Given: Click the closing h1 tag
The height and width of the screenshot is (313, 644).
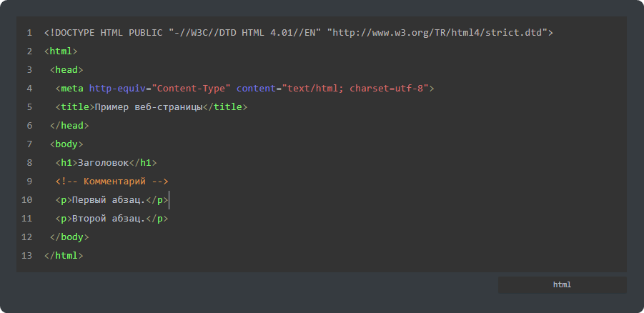Looking at the screenshot, I should [143, 163].
